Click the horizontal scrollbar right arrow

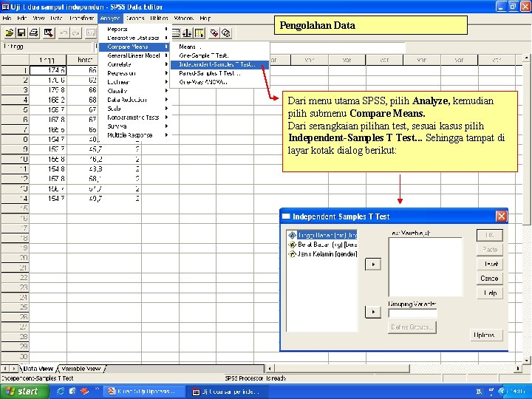click(518, 368)
